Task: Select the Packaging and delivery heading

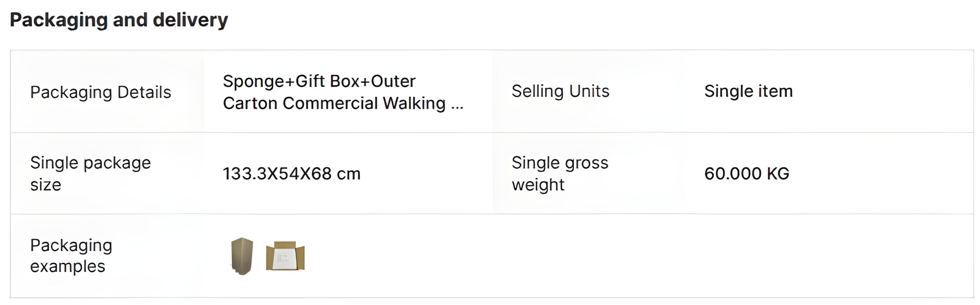Action: click(x=119, y=20)
